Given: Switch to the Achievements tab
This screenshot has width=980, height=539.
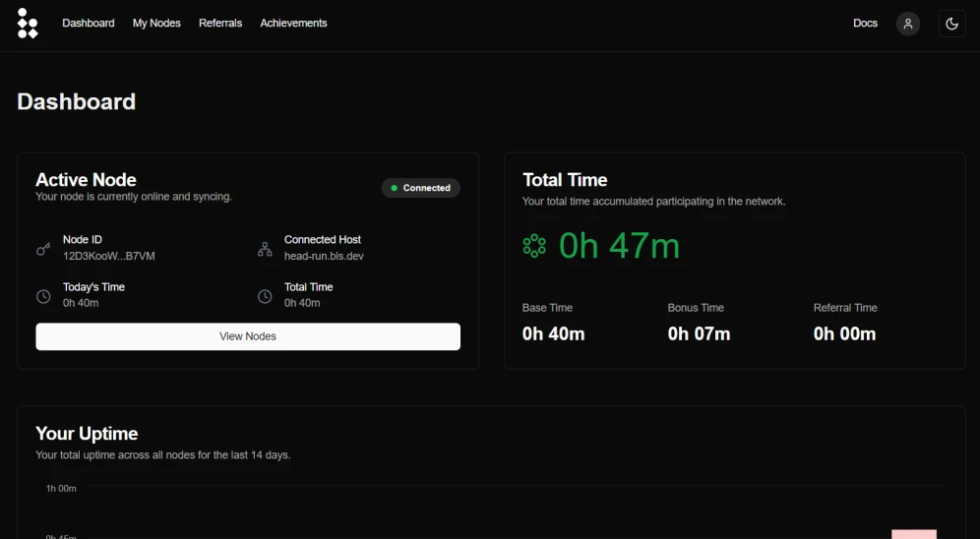Looking at the screenshot, I should tap(293, 23).
